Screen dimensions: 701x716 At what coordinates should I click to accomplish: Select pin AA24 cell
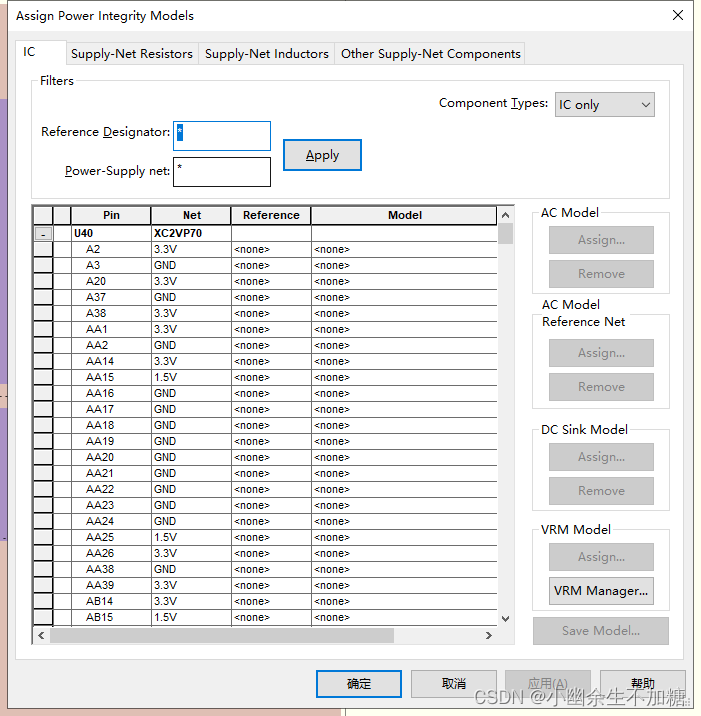point(111,521)
